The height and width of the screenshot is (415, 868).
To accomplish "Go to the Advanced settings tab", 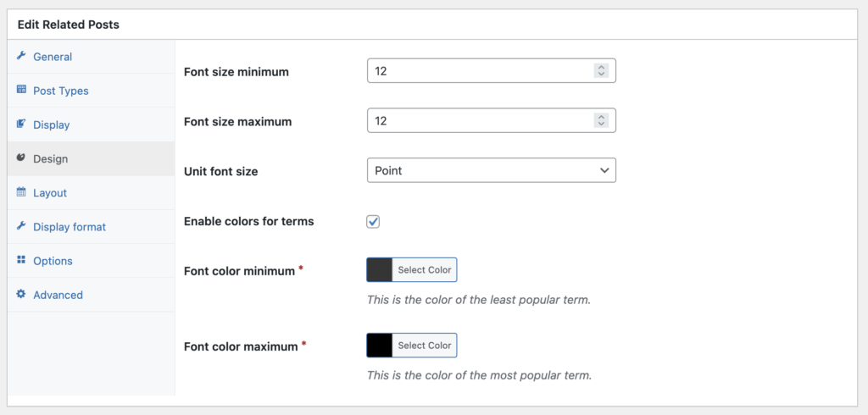I will coord(58,295).
